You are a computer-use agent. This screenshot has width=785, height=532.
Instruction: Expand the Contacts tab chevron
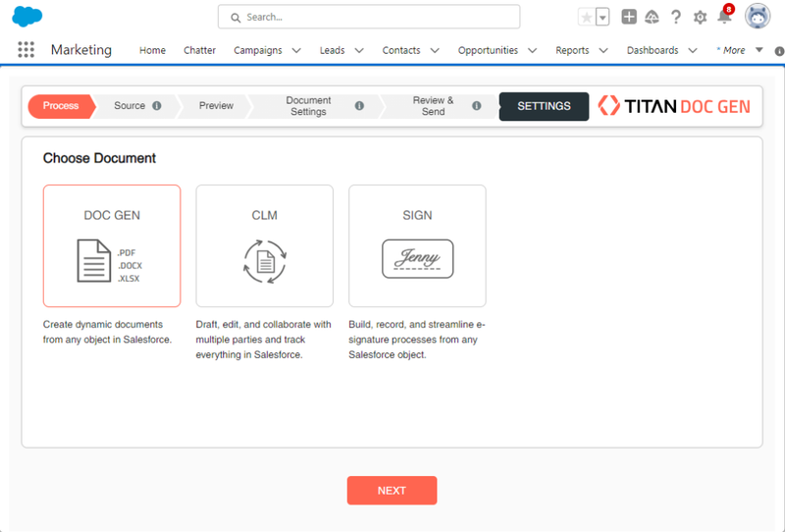[x=435, y=50]
